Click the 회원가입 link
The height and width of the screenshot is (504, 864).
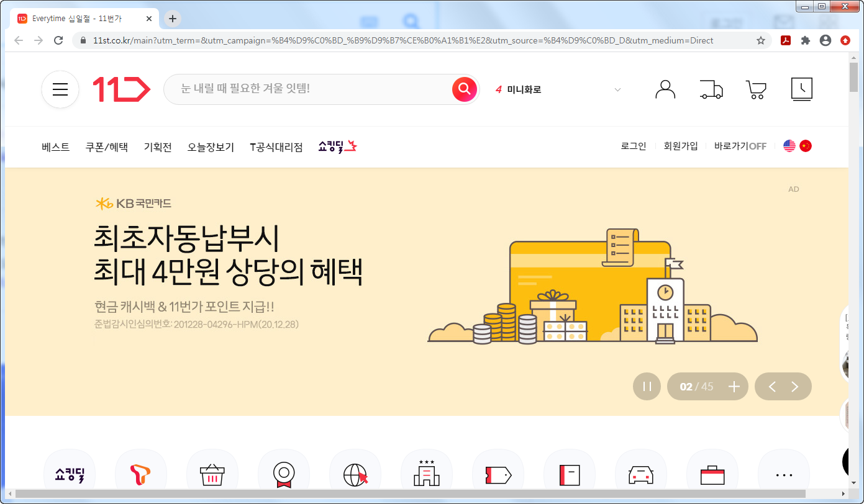click(681, 146)
